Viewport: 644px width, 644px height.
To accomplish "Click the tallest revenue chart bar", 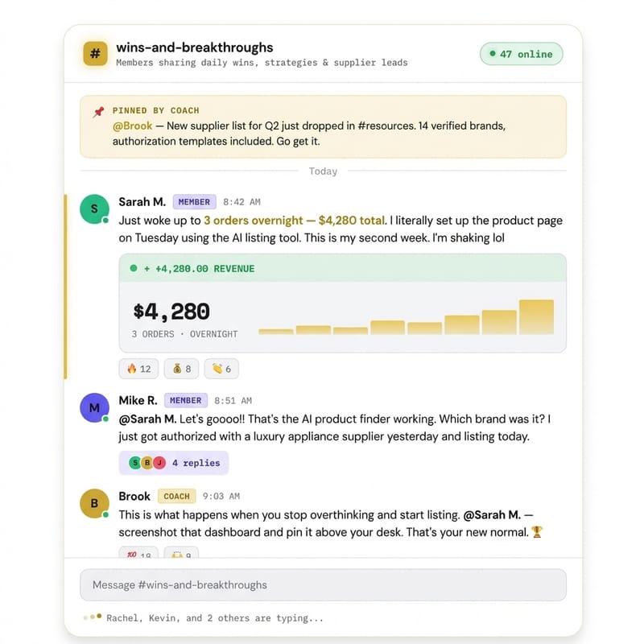I will point(536,316).
